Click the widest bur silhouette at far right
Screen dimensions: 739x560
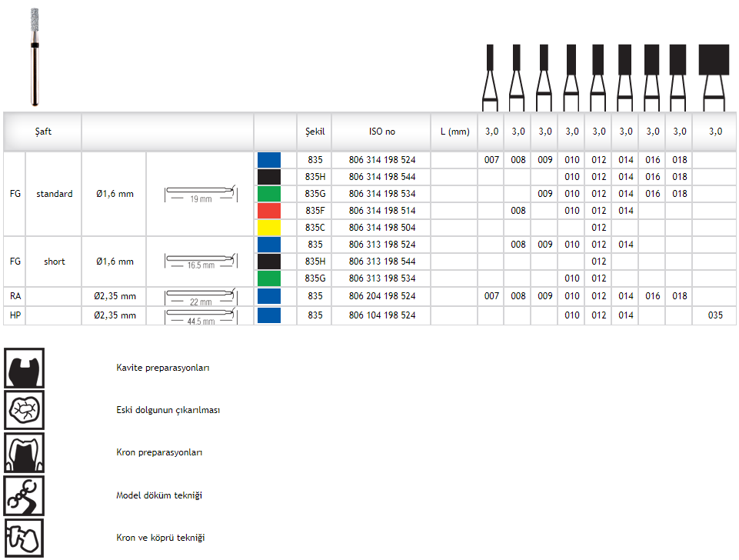point(714,75)
